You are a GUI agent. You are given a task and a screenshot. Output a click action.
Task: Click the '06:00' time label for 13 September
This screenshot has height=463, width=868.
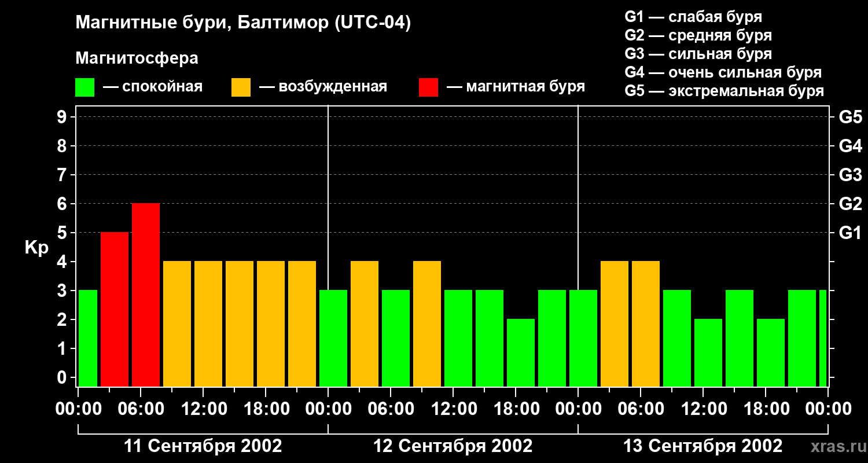click(x=641, y=409)
